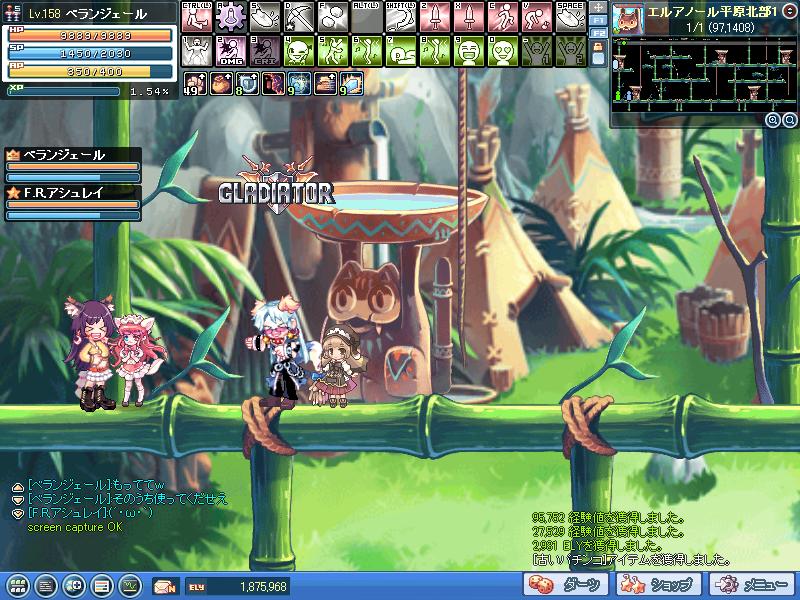This screenshot has height=600, width=800.
Task: Open the graph monitor button in bottom bar
Action: [x=130, y=586]
